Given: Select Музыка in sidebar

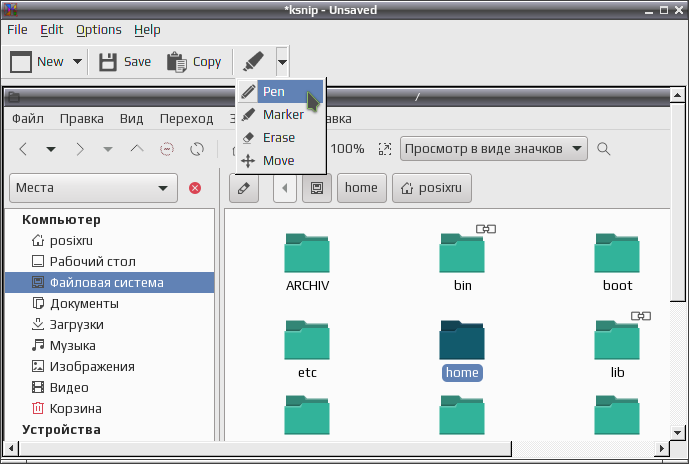Looking at the screenshot, I should point(109,346).
